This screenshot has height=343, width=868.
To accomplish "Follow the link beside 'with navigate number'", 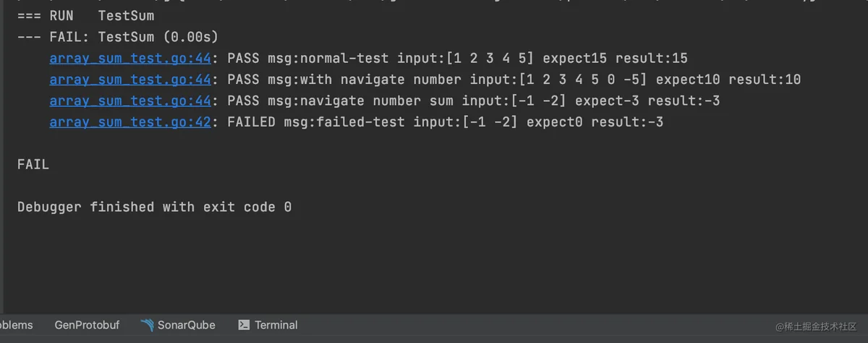I will coord(130,80).
